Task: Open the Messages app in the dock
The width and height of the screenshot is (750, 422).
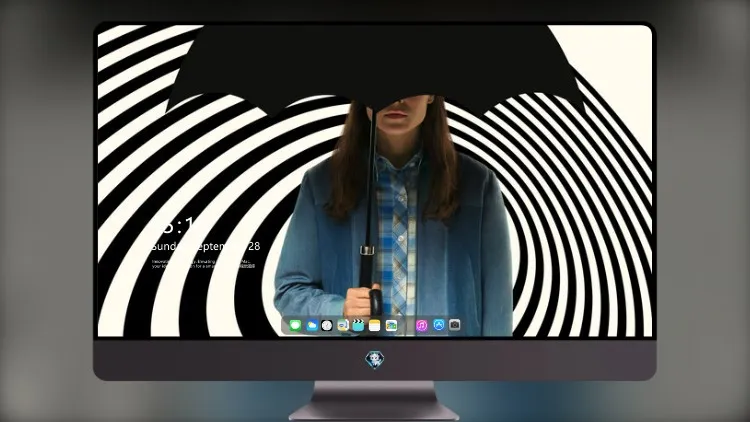Action: [295, 326]
